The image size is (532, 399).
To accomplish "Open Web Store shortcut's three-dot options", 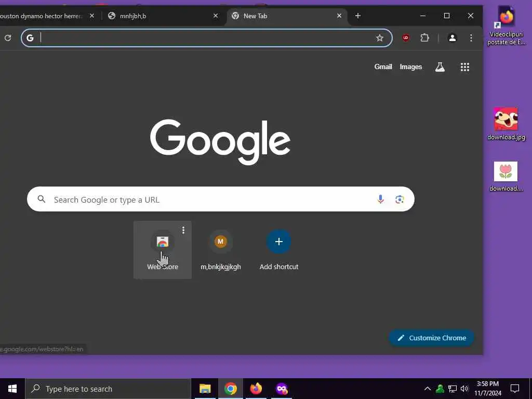I will tap(183, 230).
